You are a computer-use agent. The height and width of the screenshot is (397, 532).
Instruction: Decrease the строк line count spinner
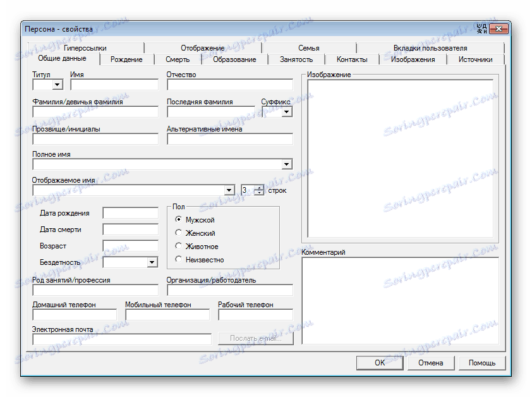click(259, 193)
